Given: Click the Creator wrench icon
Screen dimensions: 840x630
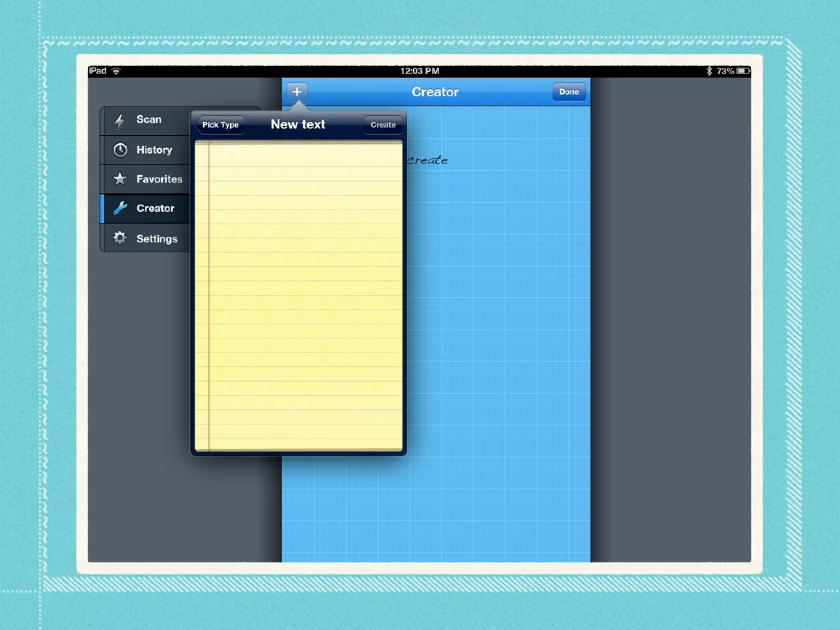Looking at the screenshot, I should coord(120,208).
